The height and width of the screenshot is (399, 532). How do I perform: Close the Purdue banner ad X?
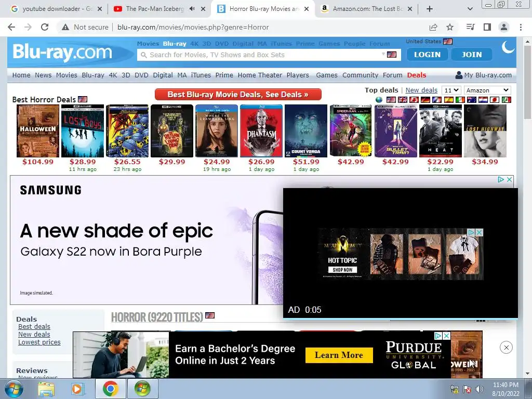pyautogui.click(x=447, y=336)
